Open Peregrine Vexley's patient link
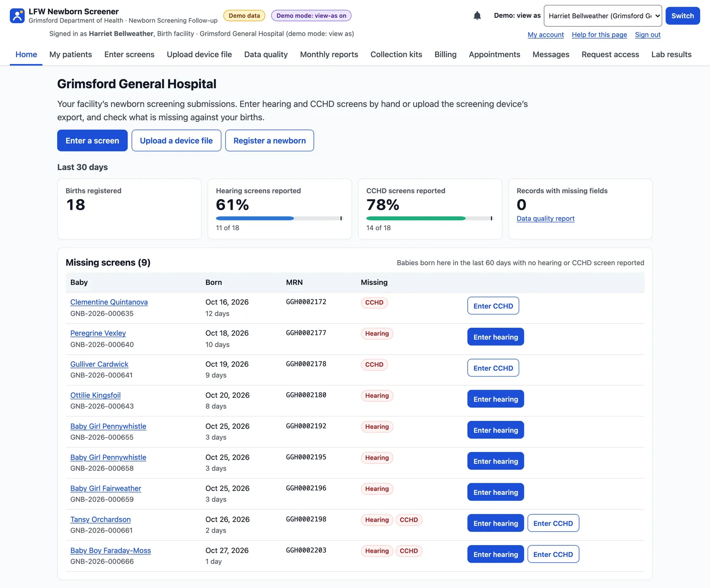Image resolution: width=710 pixels, height=588 pixels. pos(98,333)
